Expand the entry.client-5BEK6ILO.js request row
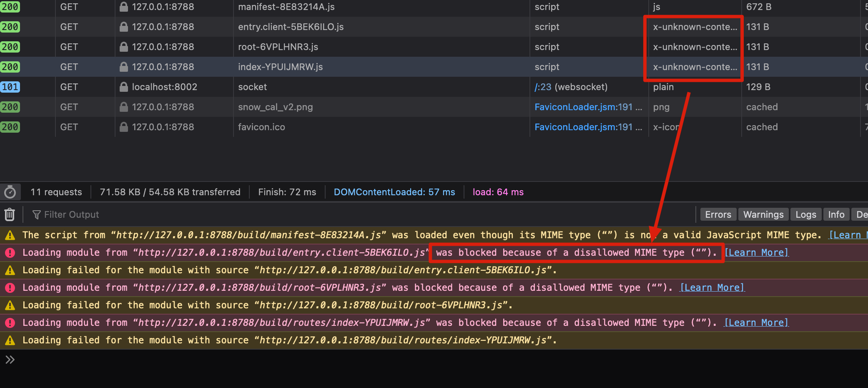Viewport: 868px width, 388px height. coord(291,27)
